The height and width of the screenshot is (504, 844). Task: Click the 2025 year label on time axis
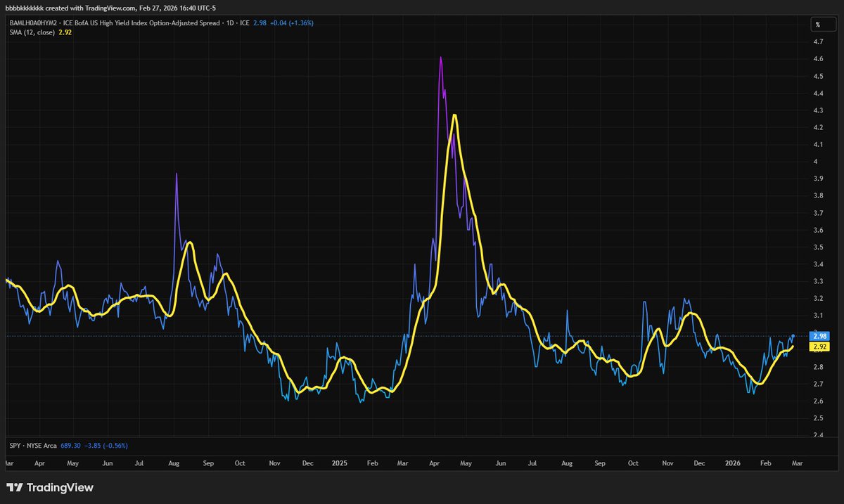340,464
